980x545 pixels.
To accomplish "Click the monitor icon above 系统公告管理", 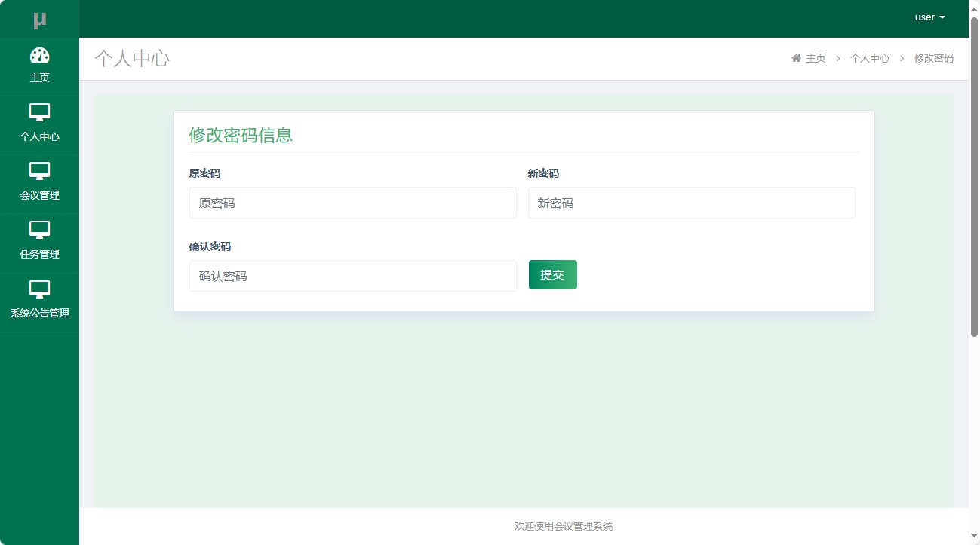I will coord(40,289).
